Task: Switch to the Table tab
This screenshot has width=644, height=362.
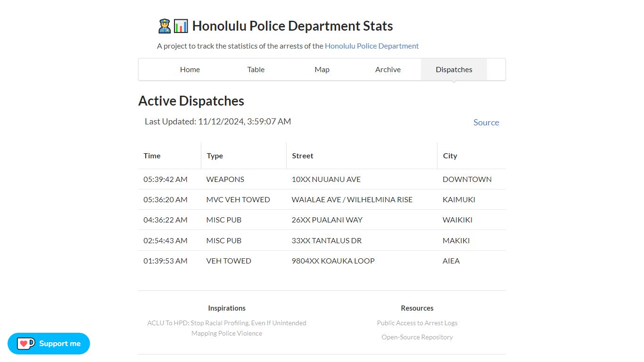Action: [256, 69]
